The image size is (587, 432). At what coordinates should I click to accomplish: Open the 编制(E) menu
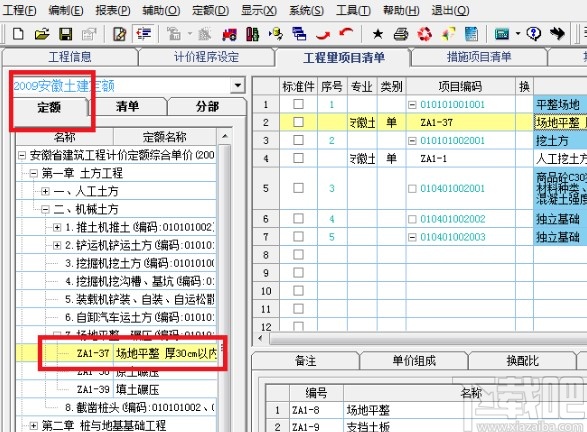[66, 10]
